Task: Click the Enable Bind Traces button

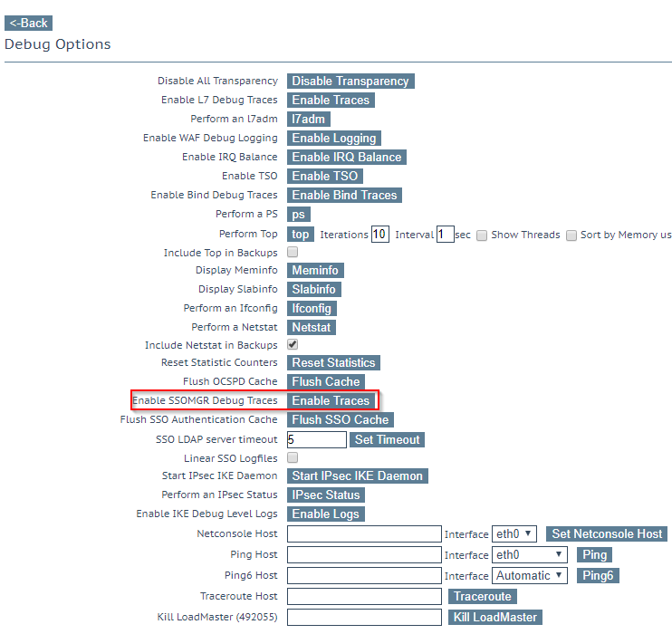Action: [x=344, y=195]
